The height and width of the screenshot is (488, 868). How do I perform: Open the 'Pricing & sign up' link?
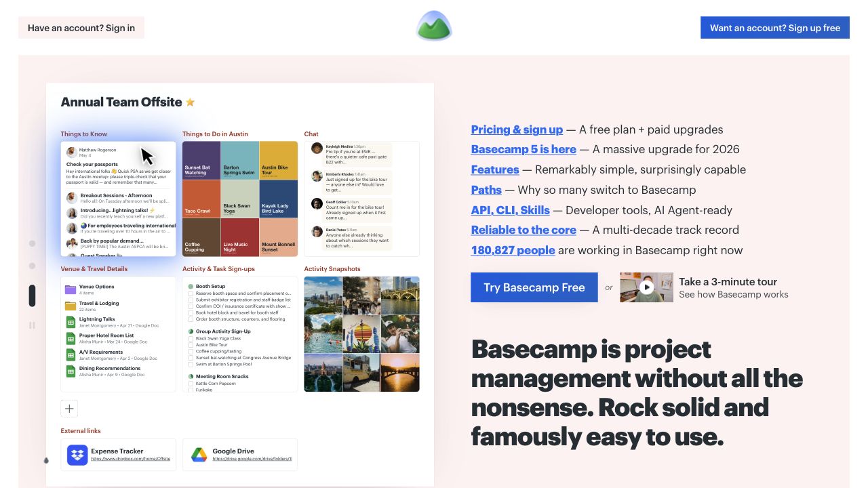tap(517, 129)
